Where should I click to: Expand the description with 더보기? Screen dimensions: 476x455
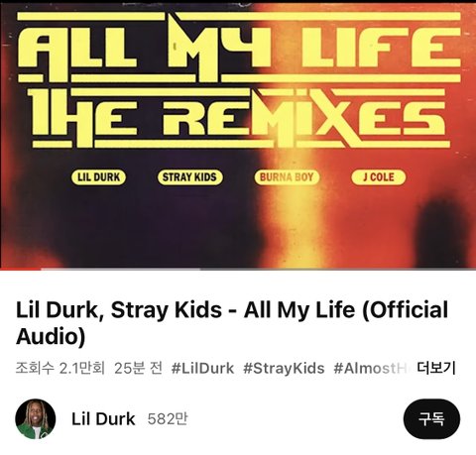pyautogui.click(x=436, y=368)
